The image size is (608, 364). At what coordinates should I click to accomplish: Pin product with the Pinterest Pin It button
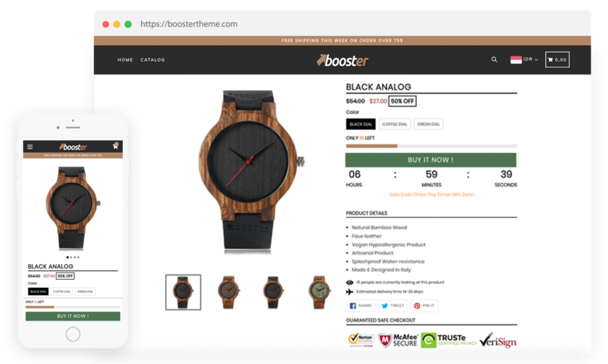tap(424, 306)
